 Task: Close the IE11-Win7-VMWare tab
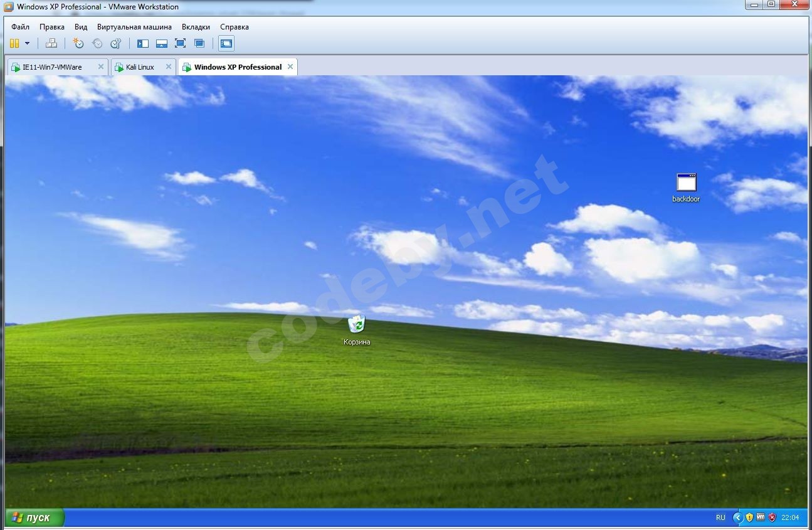100,66
